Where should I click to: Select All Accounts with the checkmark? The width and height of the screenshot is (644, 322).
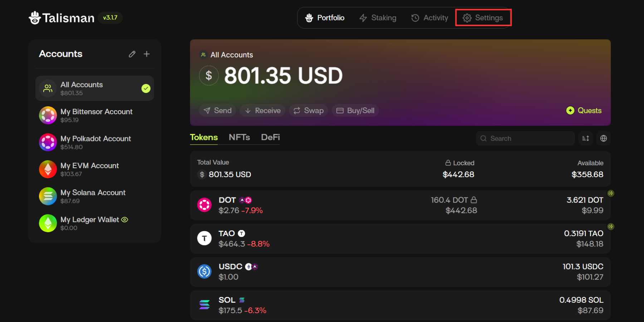coord(146,88)
